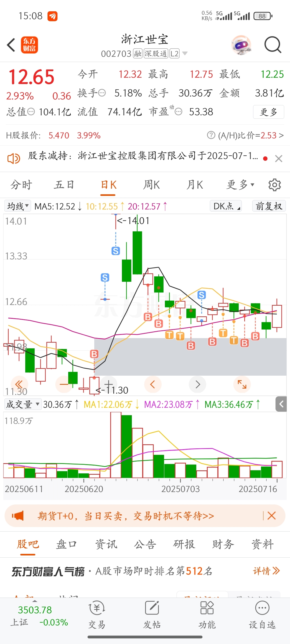Image resolution: width=290 pixels, height=644 pixels.
Task: Tap the orange app icon in status bar
Action: [x=52, y=16]
